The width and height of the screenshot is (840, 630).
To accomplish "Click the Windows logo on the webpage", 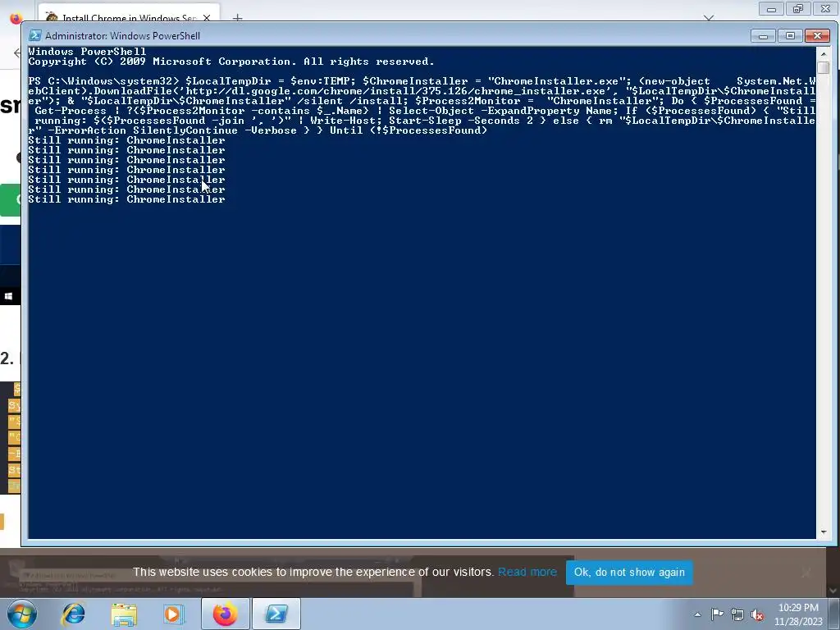I will [x=8, y=296].
